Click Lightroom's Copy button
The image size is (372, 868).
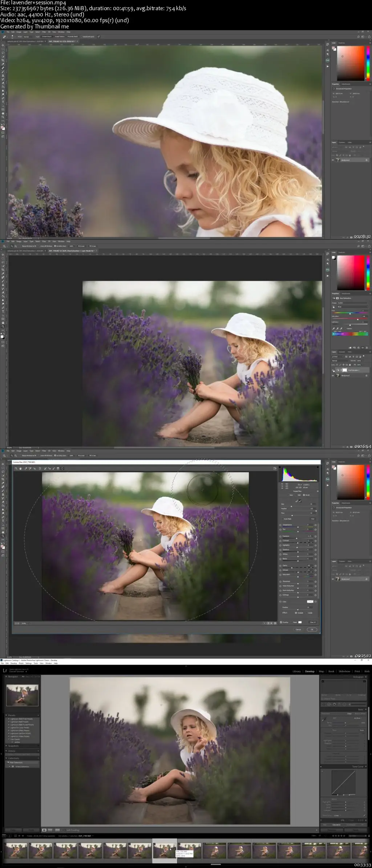click(x=13, y=830)
